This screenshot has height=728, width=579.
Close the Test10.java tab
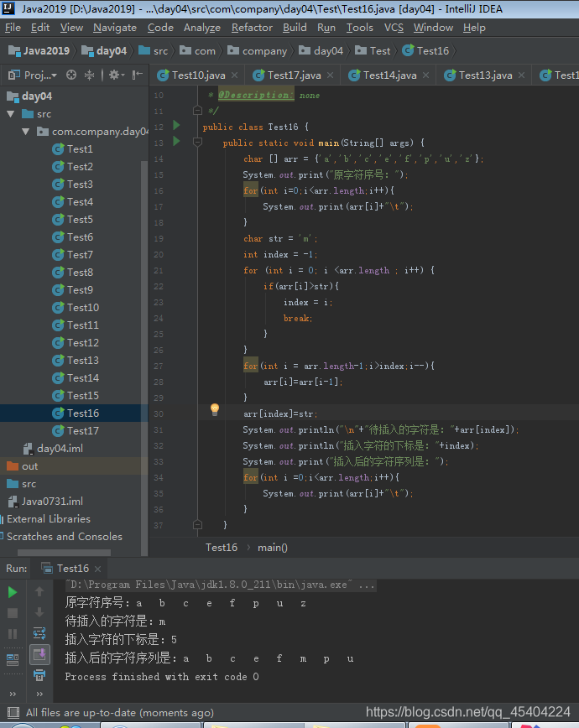(235, 75)
